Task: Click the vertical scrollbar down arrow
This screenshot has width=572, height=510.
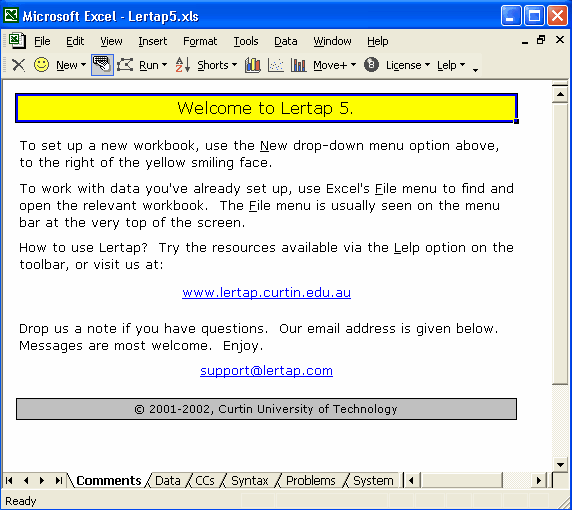Action: coord(560,464)
